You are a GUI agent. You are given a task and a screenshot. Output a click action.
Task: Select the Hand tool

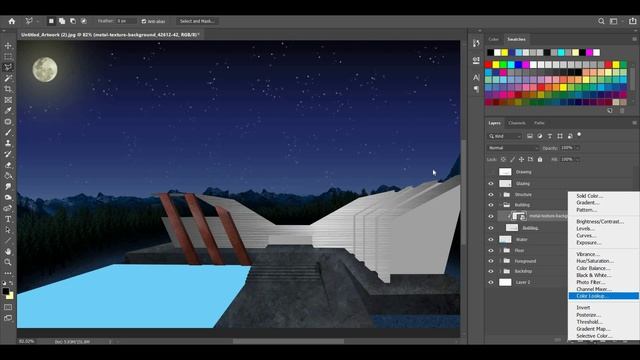tap(8, 251)
